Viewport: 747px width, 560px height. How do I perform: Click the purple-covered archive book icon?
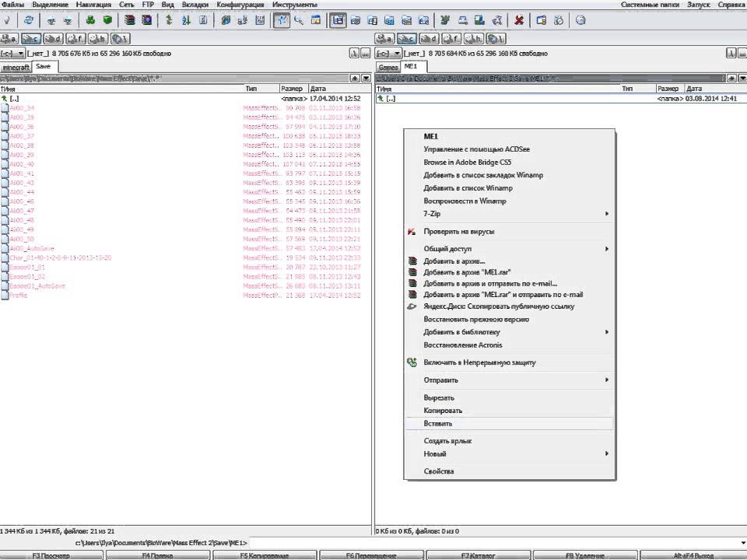click(147, 20)
